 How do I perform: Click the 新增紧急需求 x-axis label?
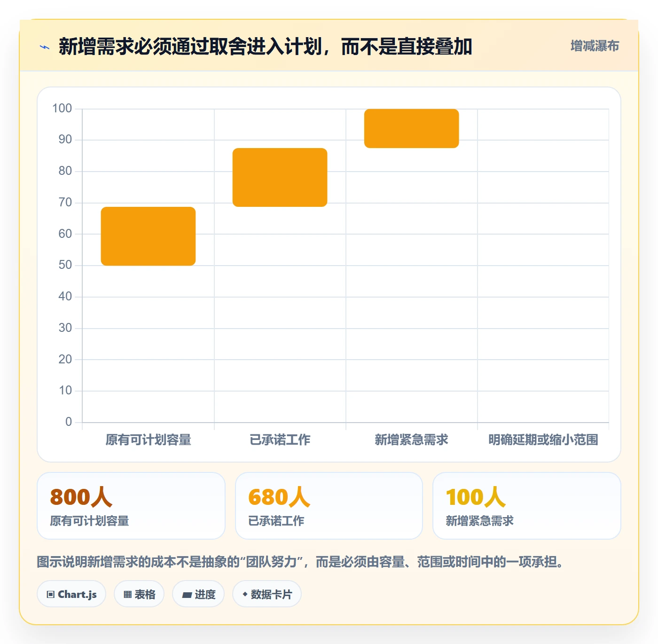point(411,440)
